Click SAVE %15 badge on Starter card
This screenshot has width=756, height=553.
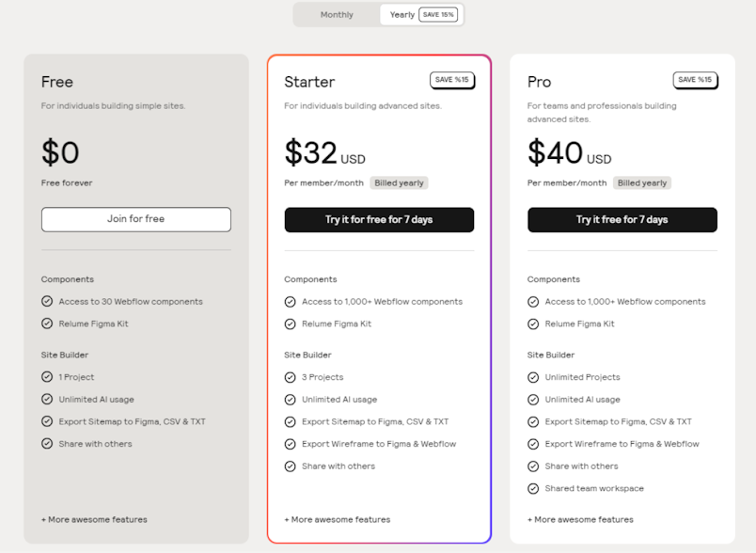pyautogui.click(x=452, y=80)
